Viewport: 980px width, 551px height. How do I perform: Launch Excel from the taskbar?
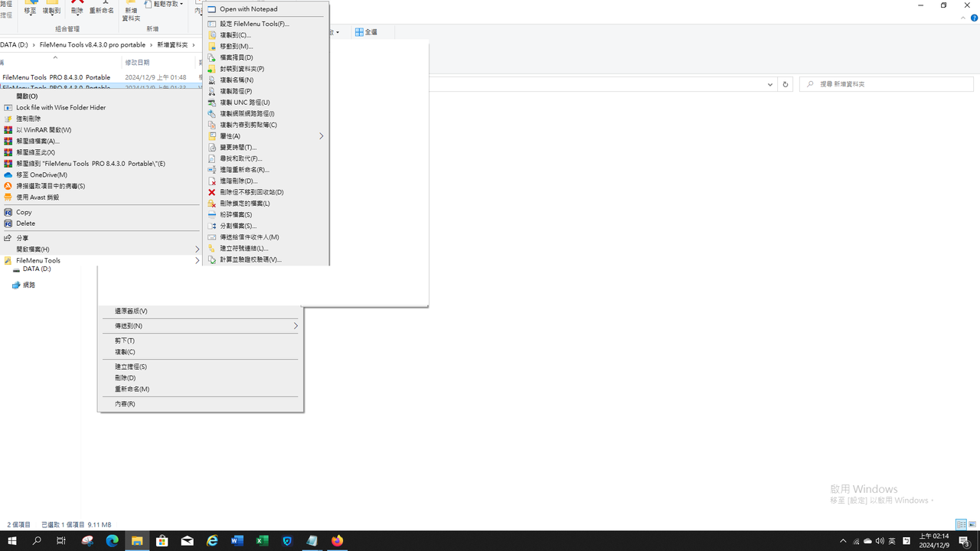tap(262, 541)
